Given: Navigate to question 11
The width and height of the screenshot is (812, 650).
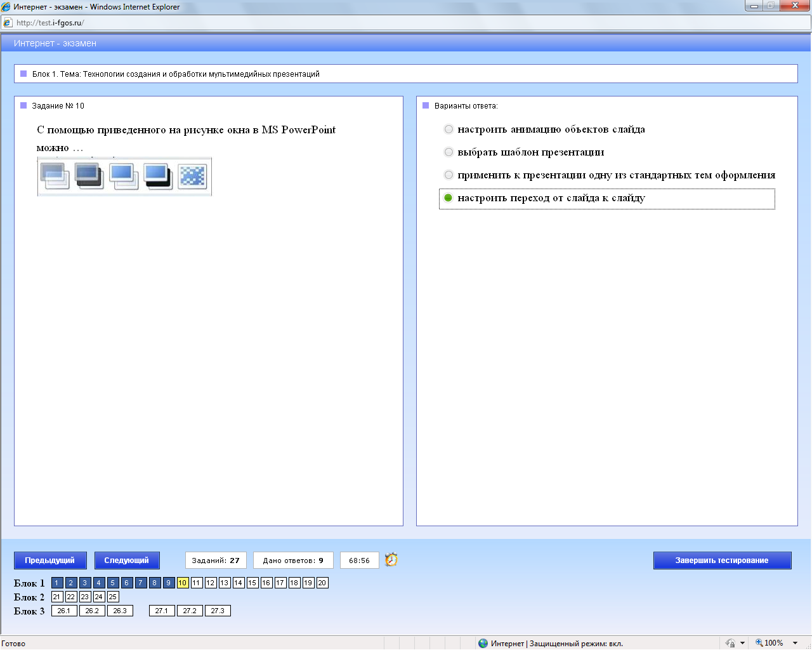Looking at the screenshot, I should point(197,583).
